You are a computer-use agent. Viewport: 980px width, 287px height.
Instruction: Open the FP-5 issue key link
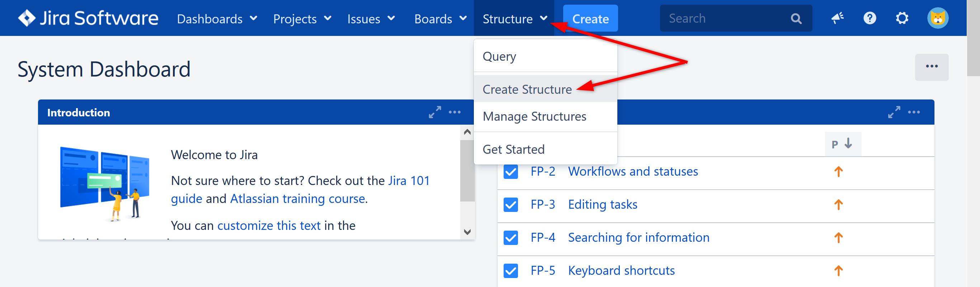click(543, 270)
